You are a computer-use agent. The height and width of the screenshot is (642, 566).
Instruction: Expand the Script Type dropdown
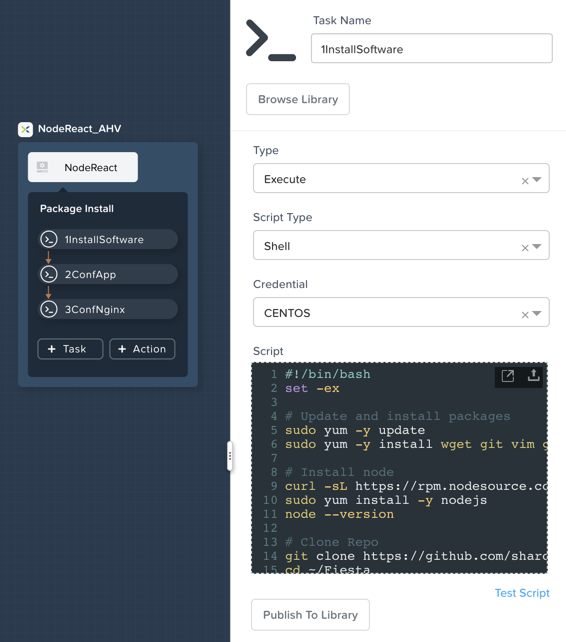pyautogui.click(x=537, y=246)
